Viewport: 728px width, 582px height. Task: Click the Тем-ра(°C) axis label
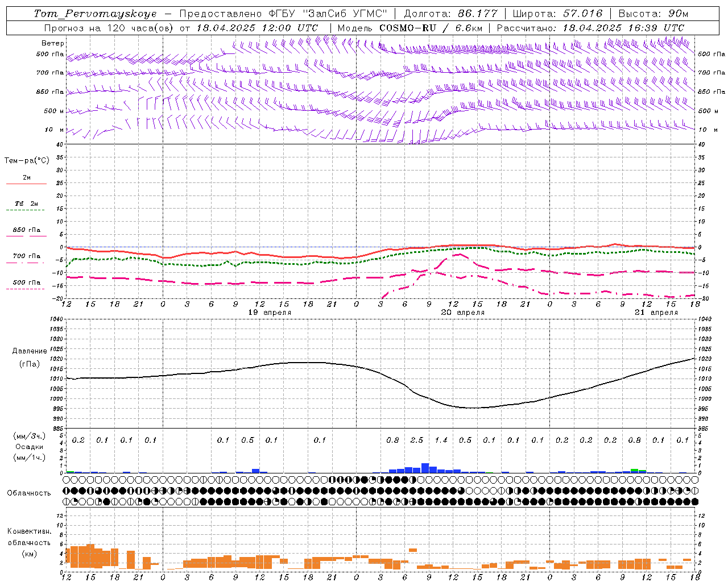tap(27, 161)
